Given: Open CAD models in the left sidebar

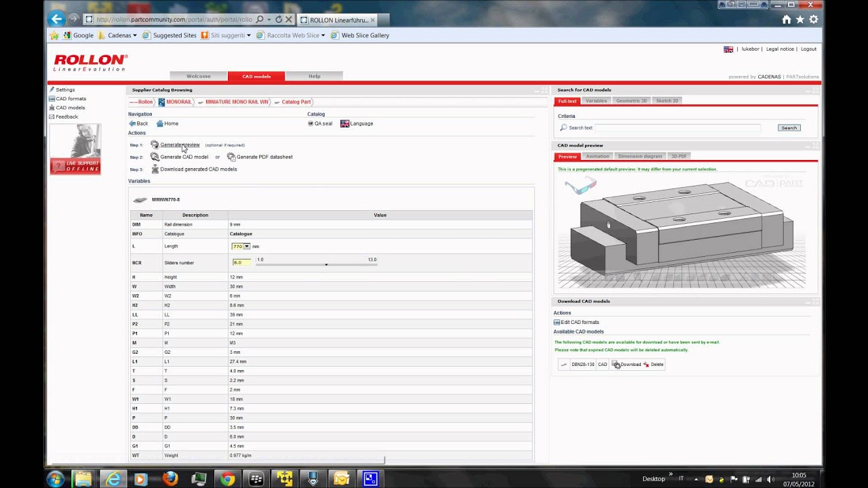Looking at the screenshot, I should pos(66,108).
